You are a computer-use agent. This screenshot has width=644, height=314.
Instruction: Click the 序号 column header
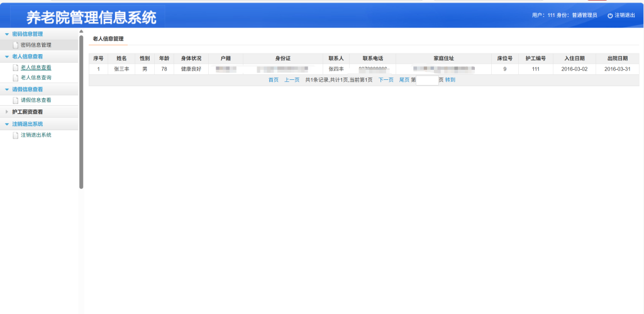coord(99,59)
